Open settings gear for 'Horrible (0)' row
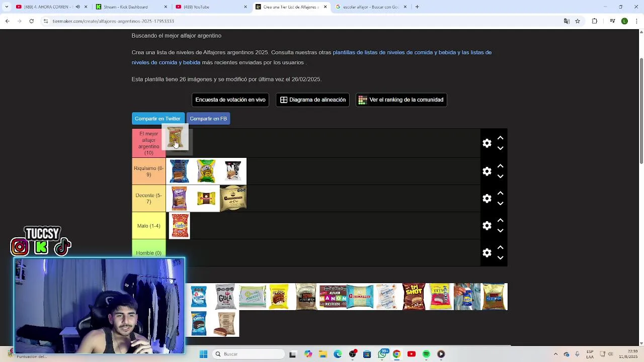This screenshot has width=644, height=362. (487, 253)
